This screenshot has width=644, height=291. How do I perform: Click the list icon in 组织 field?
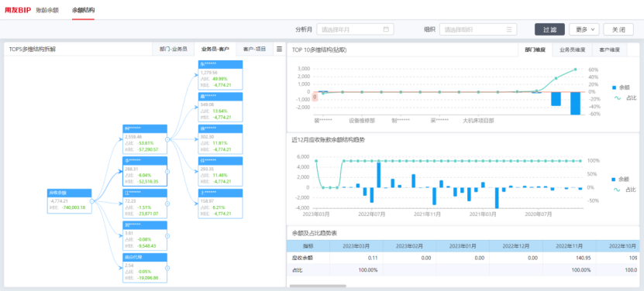point(509,29)
